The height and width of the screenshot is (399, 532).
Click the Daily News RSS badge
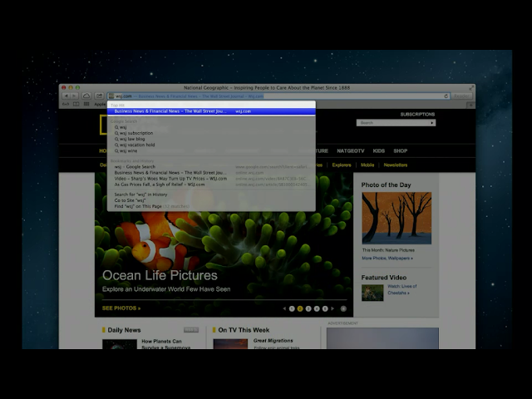tap(191, 330)
